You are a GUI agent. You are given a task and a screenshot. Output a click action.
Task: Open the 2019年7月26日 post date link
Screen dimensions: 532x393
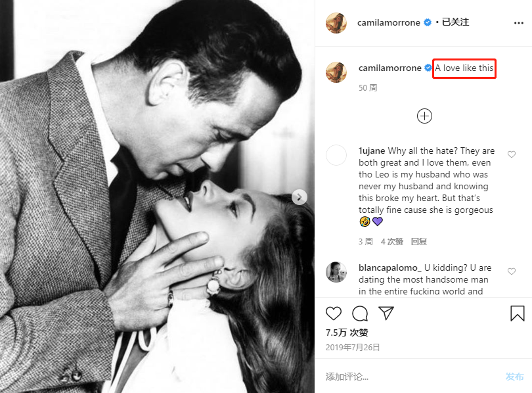pyautogui.click(x=353, y=347)
